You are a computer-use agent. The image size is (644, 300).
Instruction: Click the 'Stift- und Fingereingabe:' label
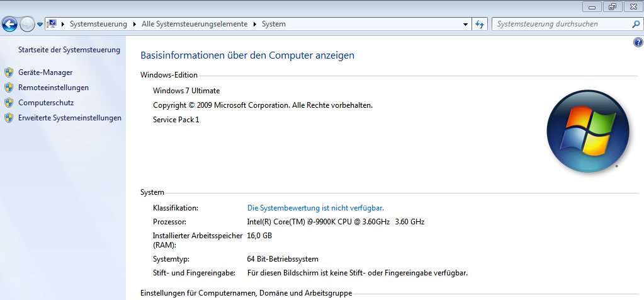pos(194,273)
